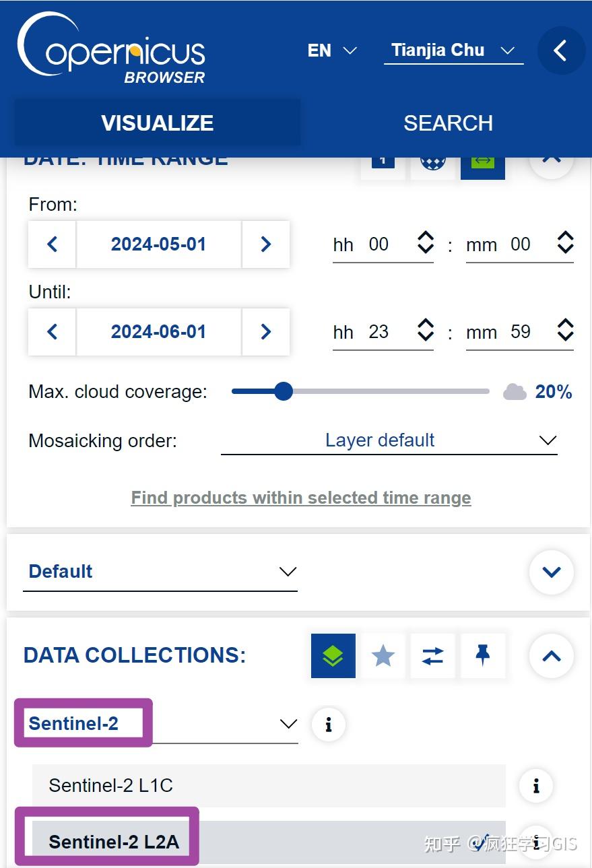
Task: Advance the Until date to next day
Action: click(265, 331)
